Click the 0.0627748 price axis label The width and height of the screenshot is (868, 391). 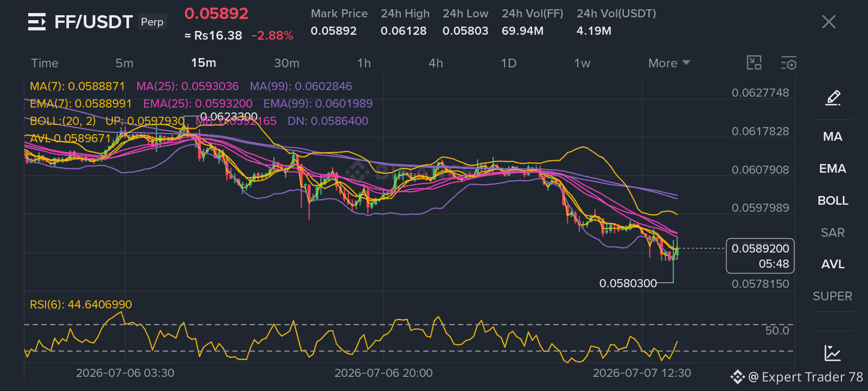pyautogui.click(x=760, y=93)
